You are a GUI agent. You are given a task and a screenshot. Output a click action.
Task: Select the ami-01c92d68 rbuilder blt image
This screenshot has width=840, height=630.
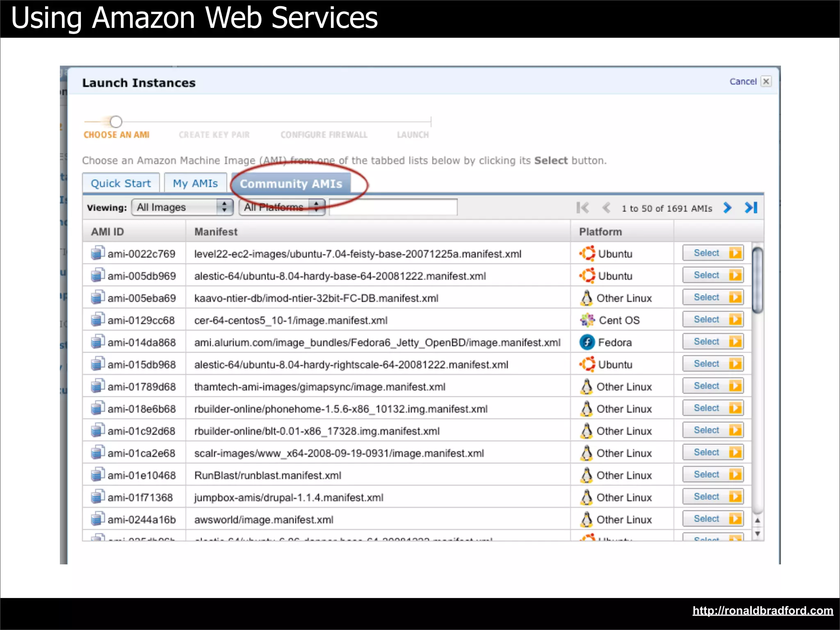pyautogui.click(x=713, y=430)
